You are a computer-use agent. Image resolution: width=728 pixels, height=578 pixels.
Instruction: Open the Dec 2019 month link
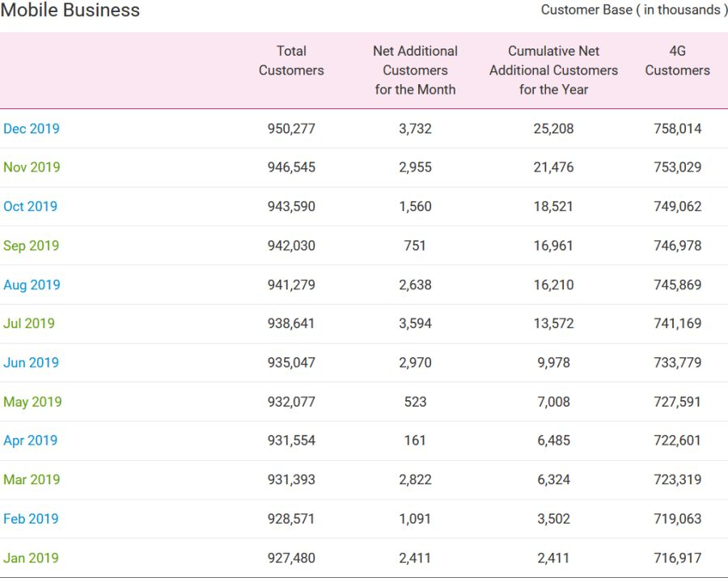click(32, 129)
